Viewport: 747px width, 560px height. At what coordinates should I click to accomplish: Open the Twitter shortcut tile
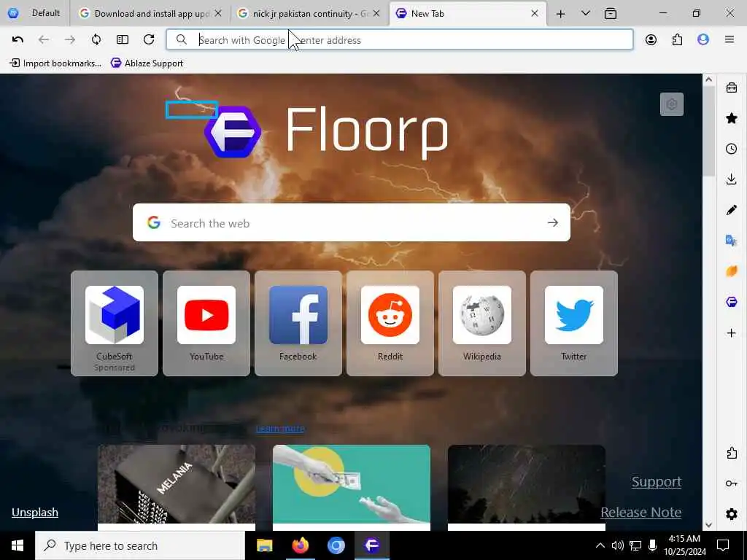(x=574, y=323)
